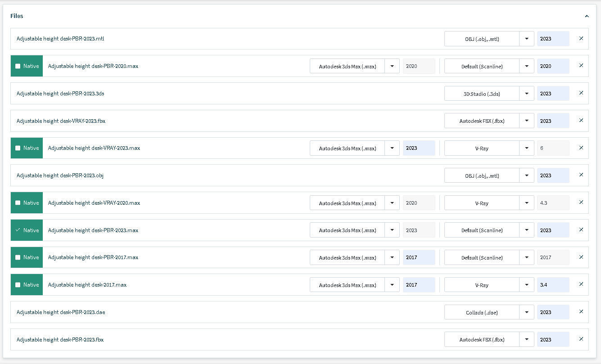This screenshot has width=601, height=364.
Task: Remove the Adjustable height desk-PBR-2023.mtl file
Action: 581,39
